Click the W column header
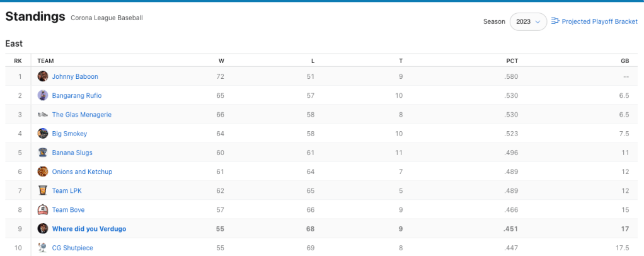This screenshot has width=644, height=256. click(221, 61)
